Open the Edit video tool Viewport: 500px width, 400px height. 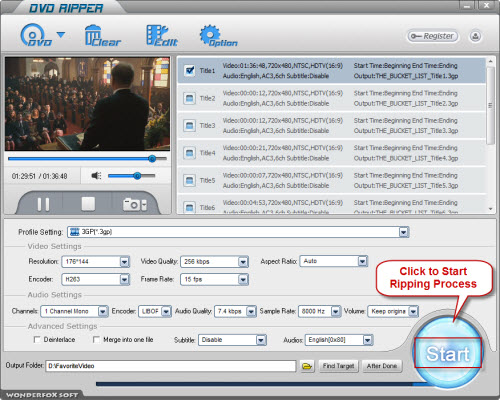point(162,35)
